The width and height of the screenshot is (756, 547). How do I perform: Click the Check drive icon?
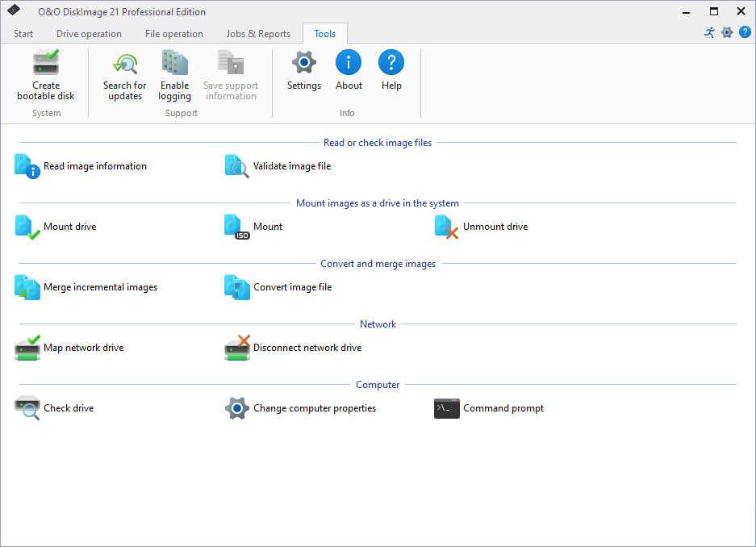(27, 408)
